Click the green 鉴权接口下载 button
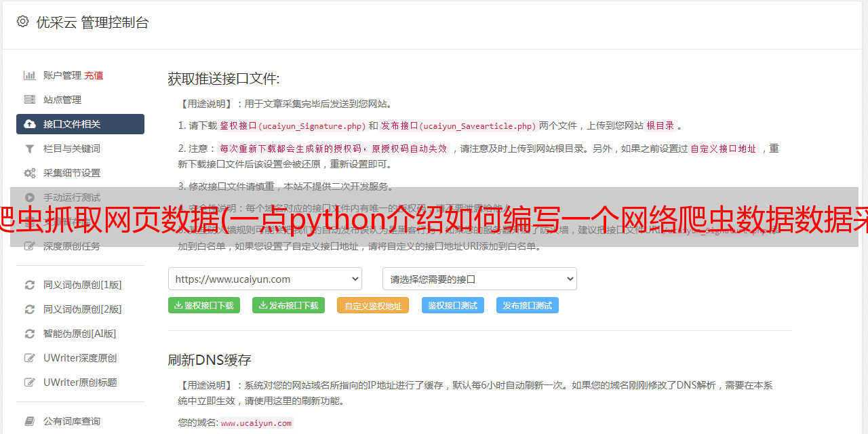 tap(204, 305)
